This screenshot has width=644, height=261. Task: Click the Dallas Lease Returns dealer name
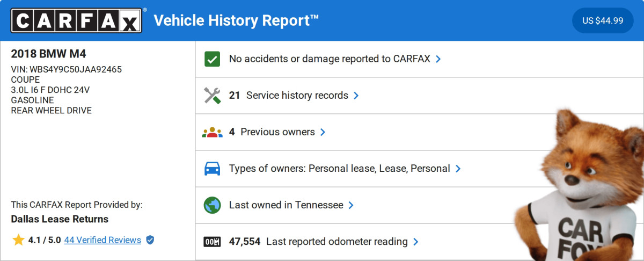point(60,219)
